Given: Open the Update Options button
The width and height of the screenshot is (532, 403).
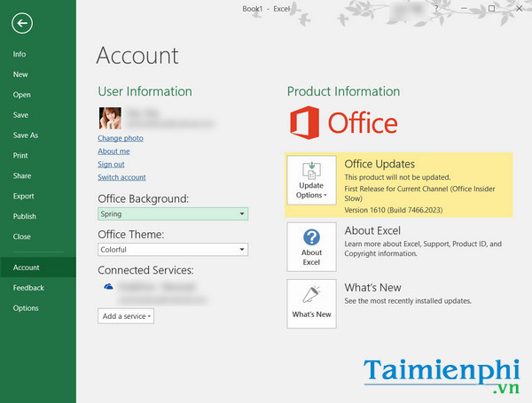Looking at the screenshot, I should click(311, 180).
